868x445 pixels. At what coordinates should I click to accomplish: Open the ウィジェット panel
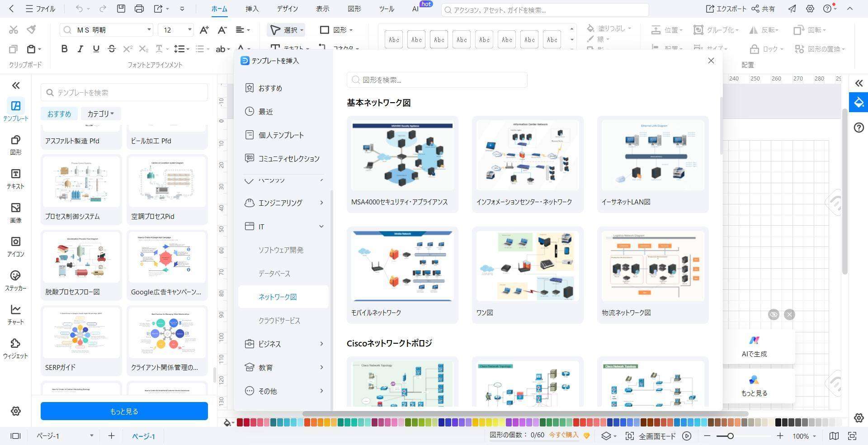coord(16,348)
